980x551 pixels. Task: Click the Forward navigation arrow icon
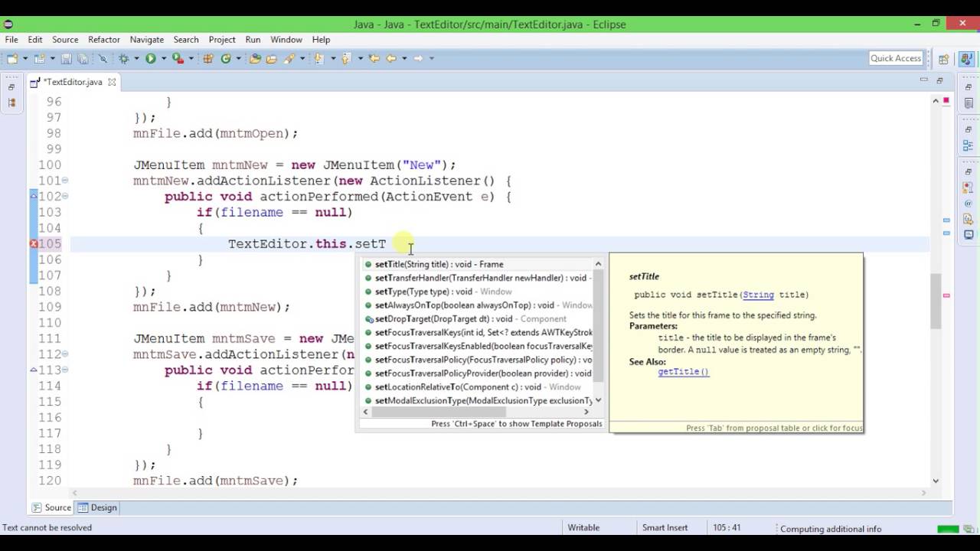click(418, 58)
